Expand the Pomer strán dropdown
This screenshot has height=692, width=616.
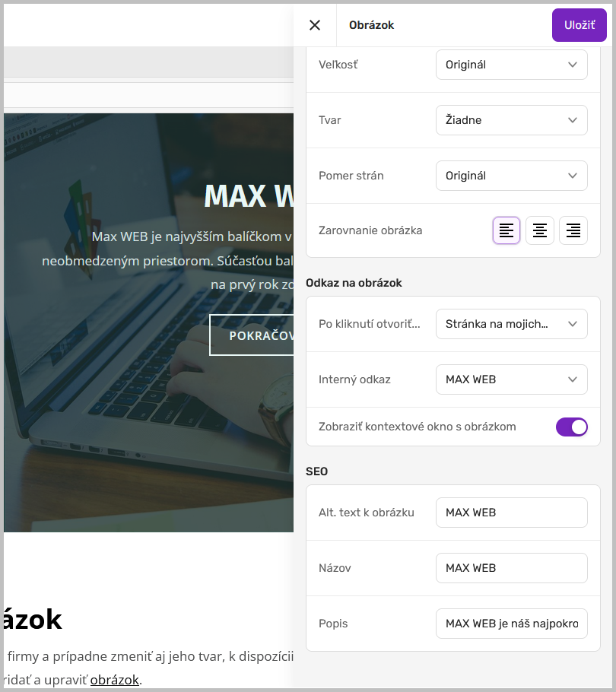click(511, 176)
